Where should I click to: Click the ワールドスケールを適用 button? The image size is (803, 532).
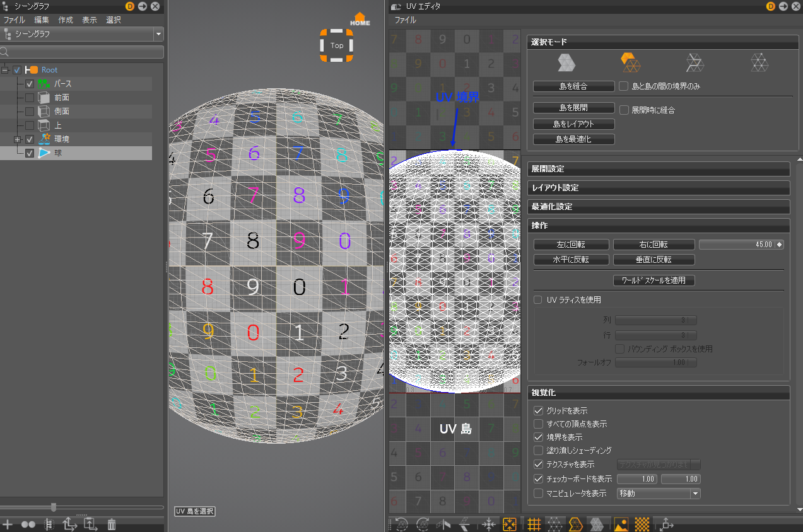(654, 280)
